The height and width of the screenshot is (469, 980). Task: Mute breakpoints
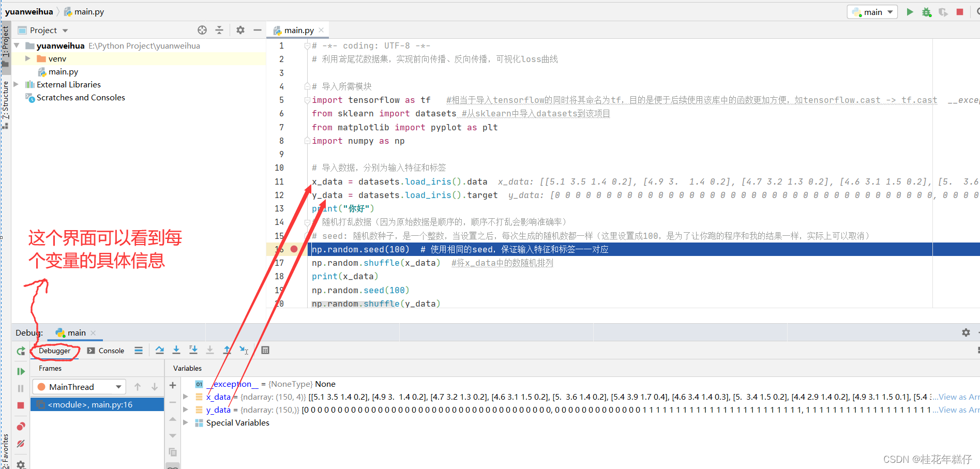(x=21, y=444)
